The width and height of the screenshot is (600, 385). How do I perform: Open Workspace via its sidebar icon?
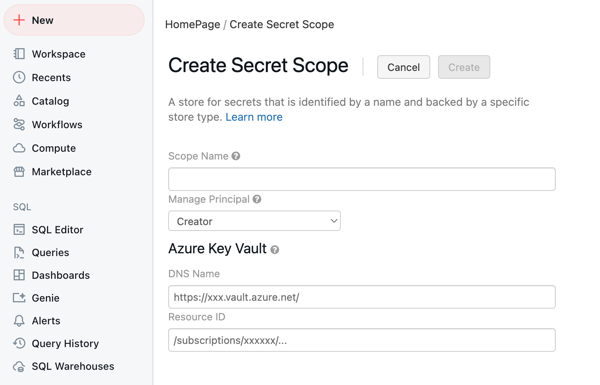(19, 54)
